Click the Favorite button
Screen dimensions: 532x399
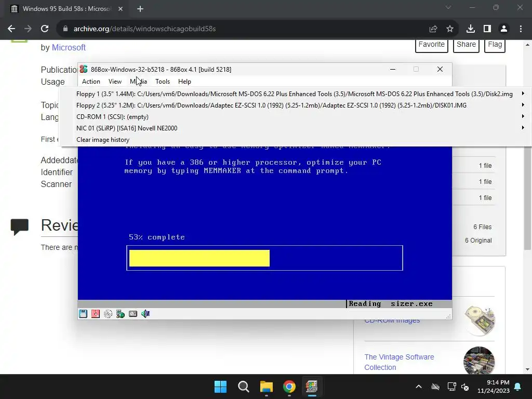pyautogui.click(x=432, y=45)
